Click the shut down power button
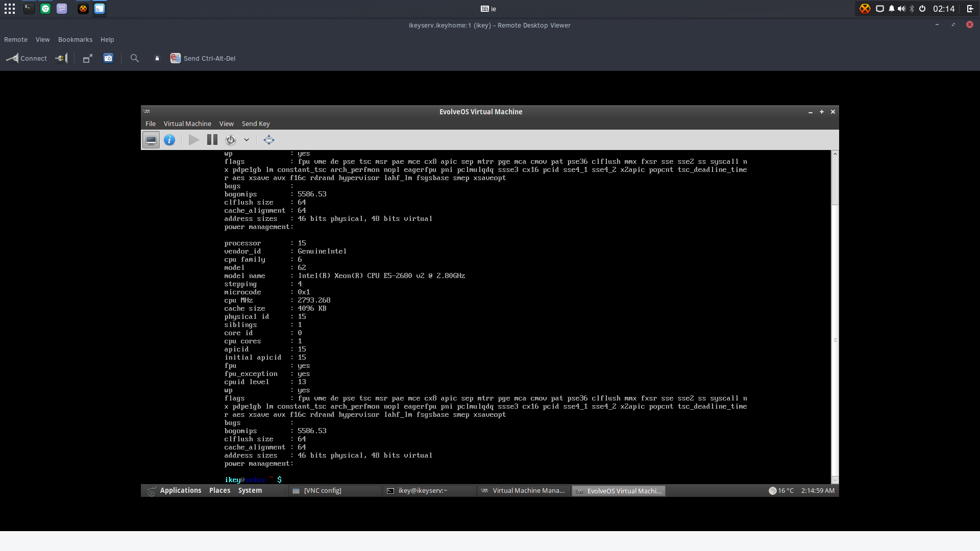Screen dimensions: 980x551 click(231, 139)
